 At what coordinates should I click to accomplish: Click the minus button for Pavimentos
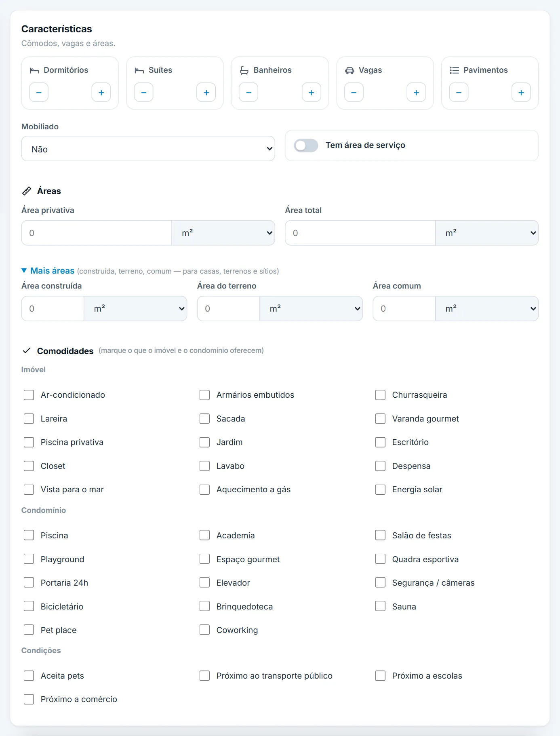459,93
